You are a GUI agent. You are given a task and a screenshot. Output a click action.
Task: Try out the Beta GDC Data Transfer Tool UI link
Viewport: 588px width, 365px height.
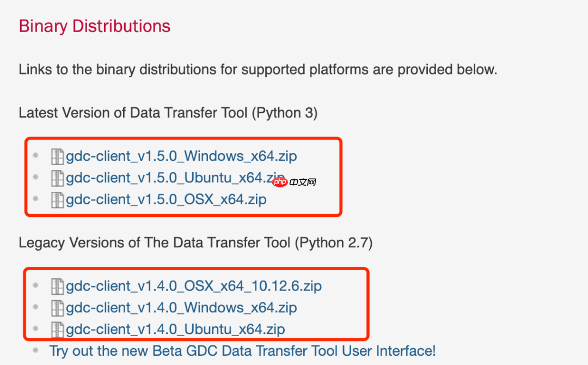point(242,350)
